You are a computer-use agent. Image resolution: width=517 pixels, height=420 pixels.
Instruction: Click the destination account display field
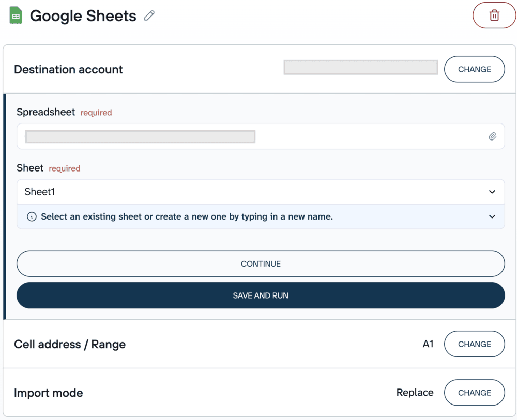[x=360, y=67]
